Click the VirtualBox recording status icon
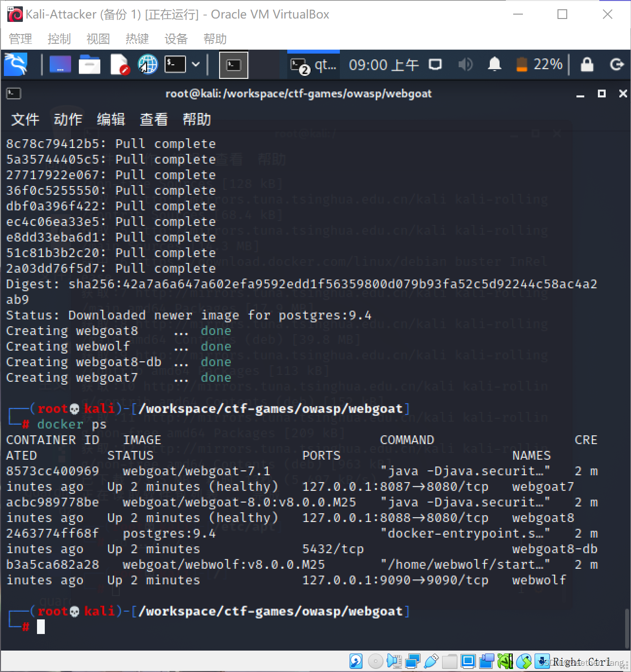Screen dimensions: 631x672 (x=486, y=661)
